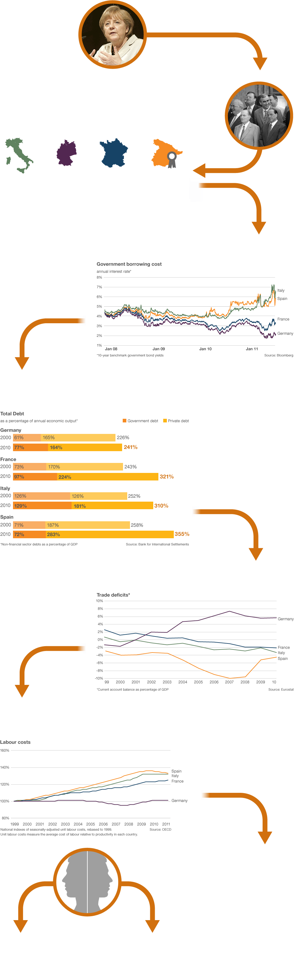This screenshot has height=980, width=295.
Task: Click the Source: Bloomberg credit text
Action: (279, 355)
